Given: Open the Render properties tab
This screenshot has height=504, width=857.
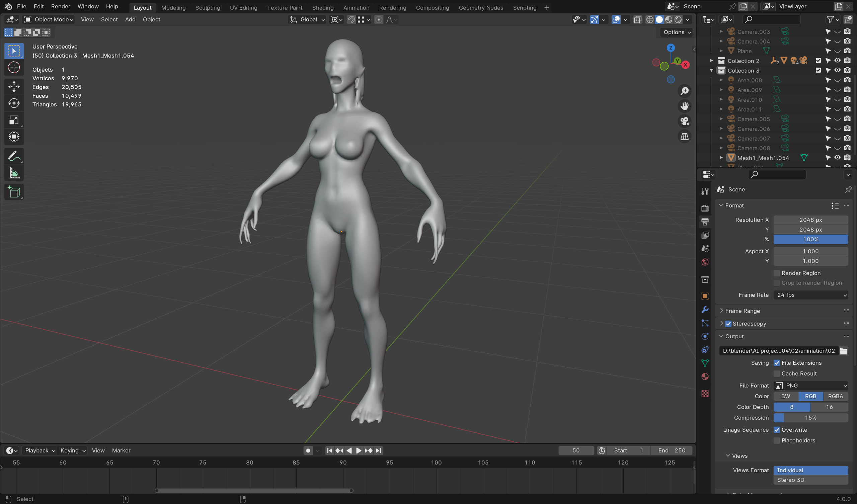Looking at the screenshot, I should (x=705, y=208).
